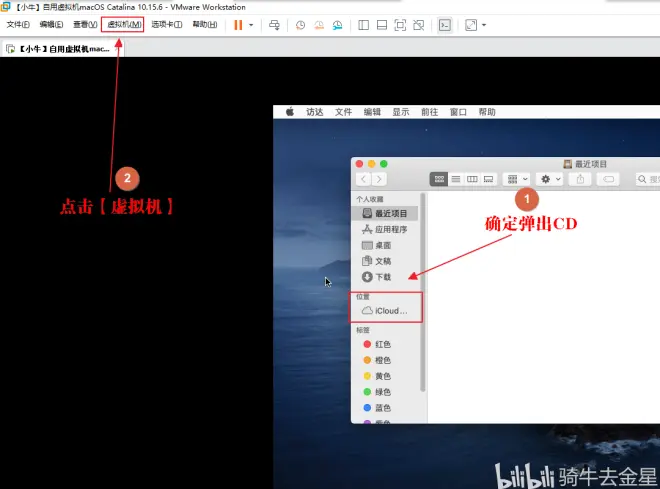660x489 pixels.
Task: Open the macOS 前往 menu
Action: click(x=429, y=112)
